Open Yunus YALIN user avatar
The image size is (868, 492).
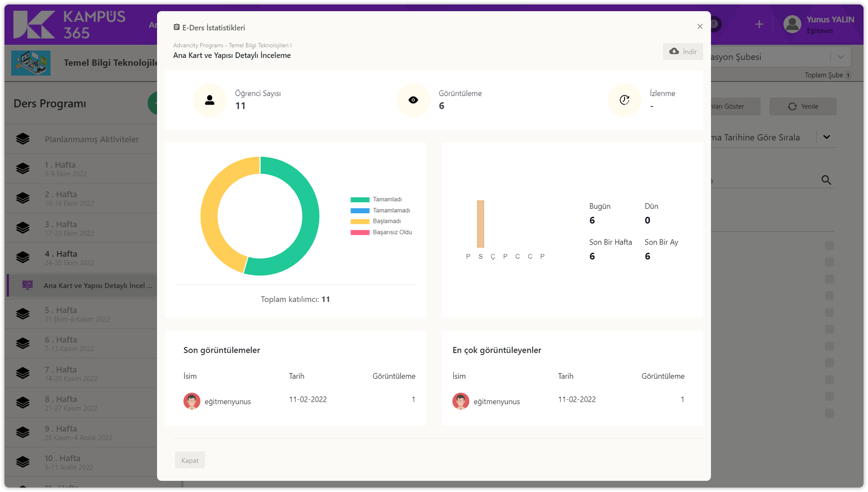click(792, 25)
